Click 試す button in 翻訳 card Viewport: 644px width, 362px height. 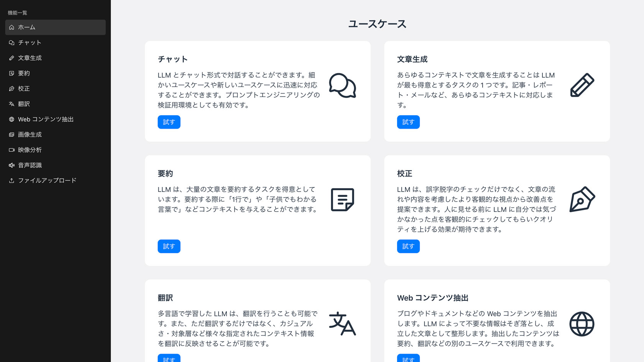pos(169,359)
